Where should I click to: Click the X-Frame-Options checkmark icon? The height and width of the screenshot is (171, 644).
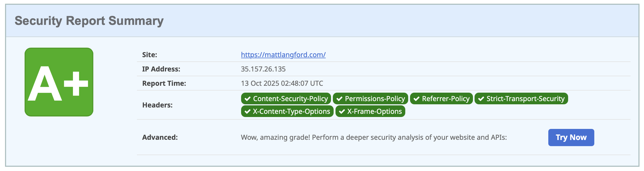pos(342,111)
